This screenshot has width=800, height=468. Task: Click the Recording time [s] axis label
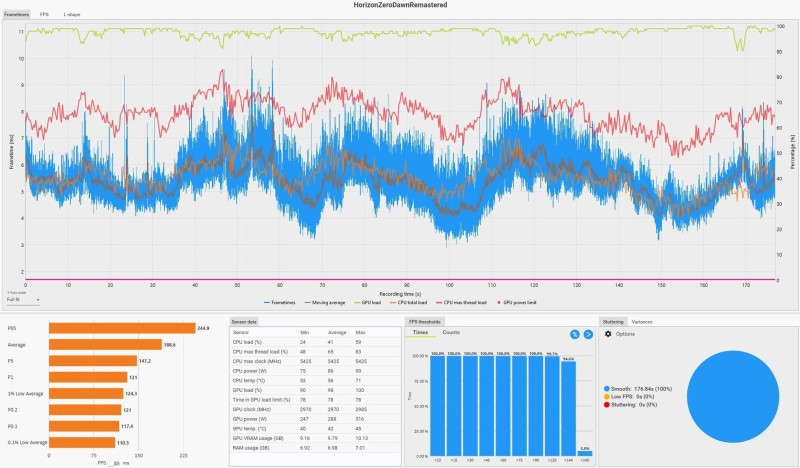pos(400,294)
